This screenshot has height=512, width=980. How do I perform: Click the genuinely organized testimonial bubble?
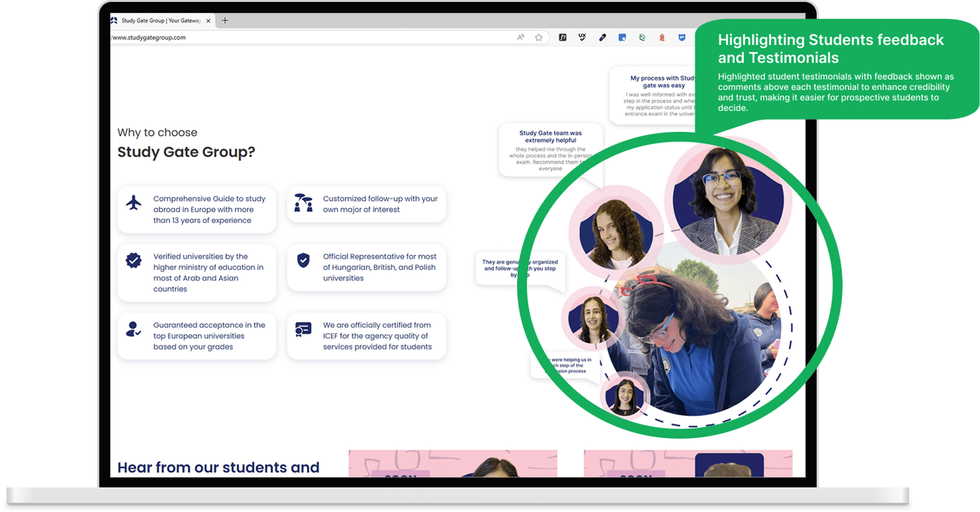pos(521,269)
